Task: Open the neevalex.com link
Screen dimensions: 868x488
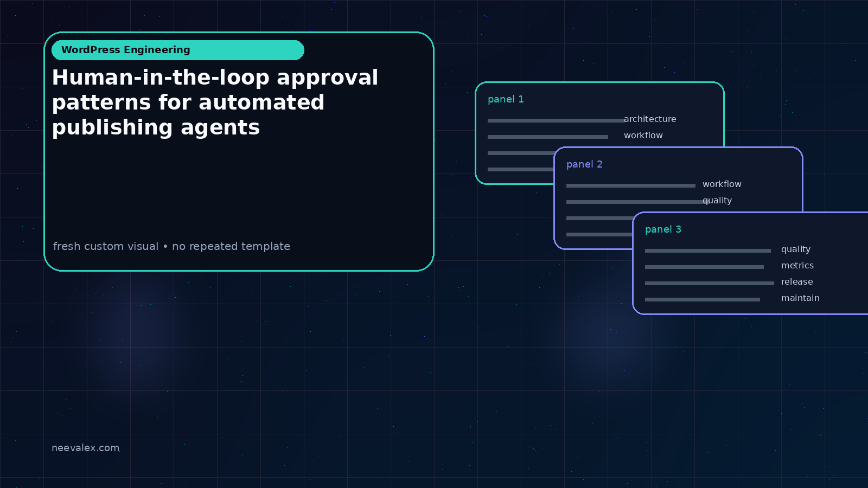Action: point(85,448)
